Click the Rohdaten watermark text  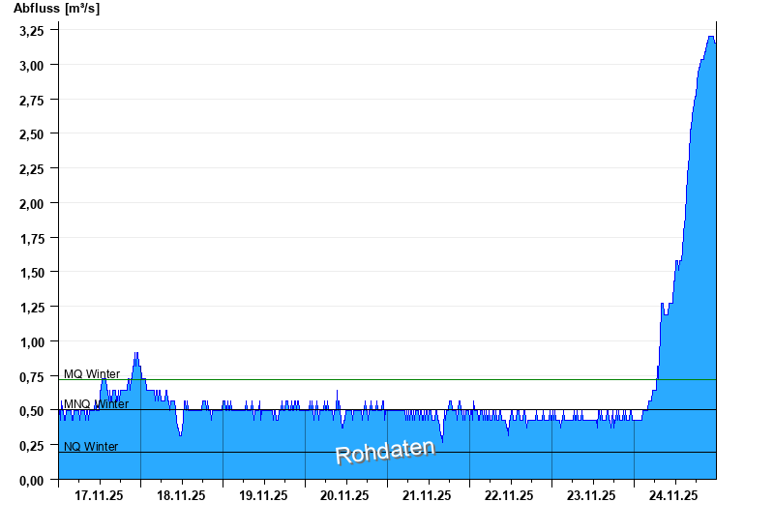pos(385,452)
